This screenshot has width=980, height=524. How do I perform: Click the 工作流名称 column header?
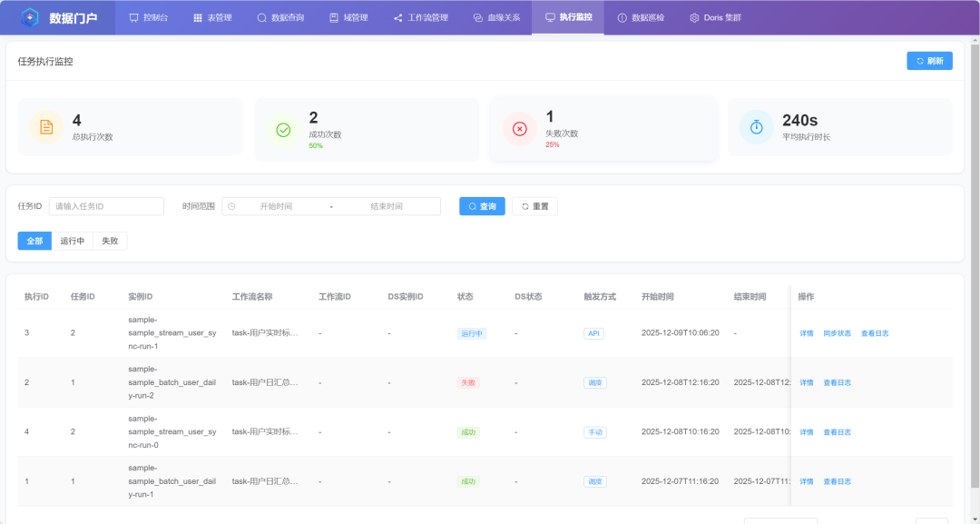tap(252, 296)
